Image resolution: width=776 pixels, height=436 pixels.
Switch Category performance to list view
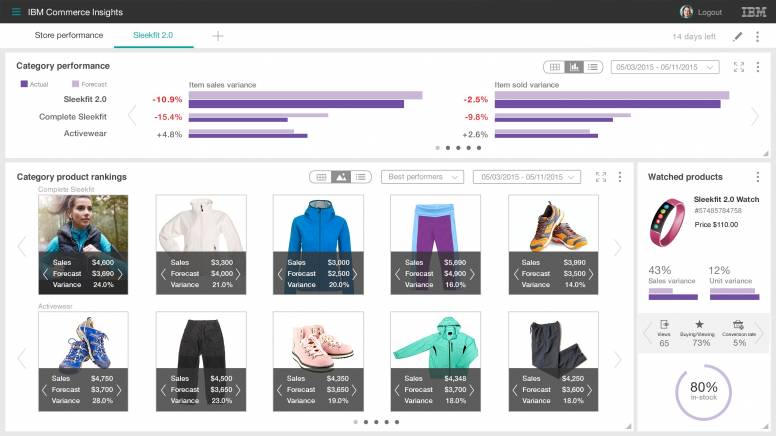pos(593,67)
